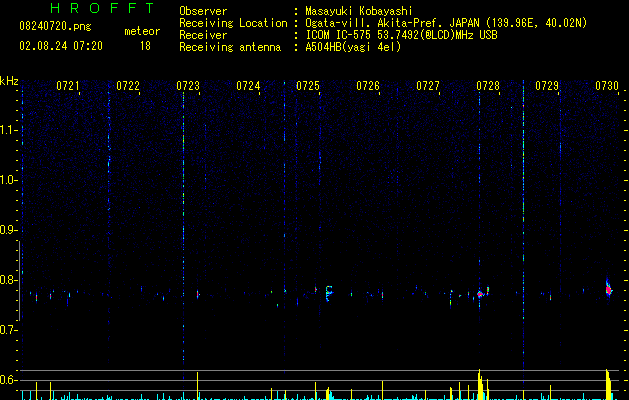Screen dimensions: 629x400
Task: Click the C-shaped echo after 0725
Action: pyautogui.click(x=329, y=293)
